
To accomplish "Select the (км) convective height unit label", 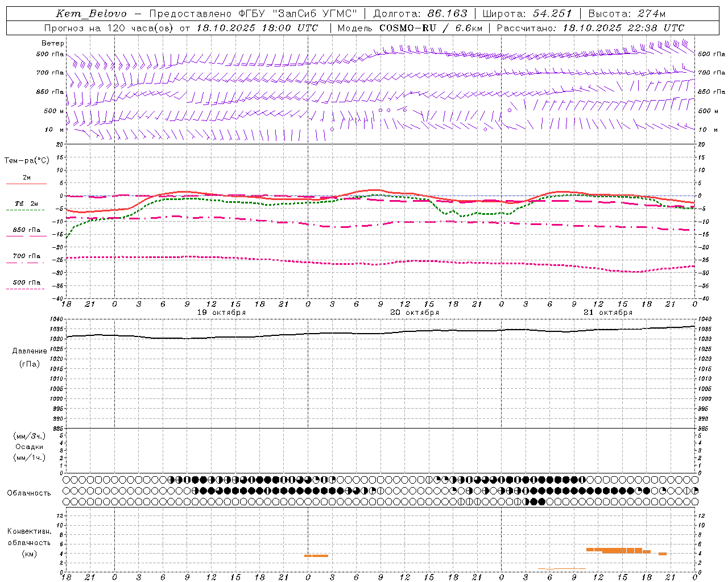I will click(x=29, y=554).
